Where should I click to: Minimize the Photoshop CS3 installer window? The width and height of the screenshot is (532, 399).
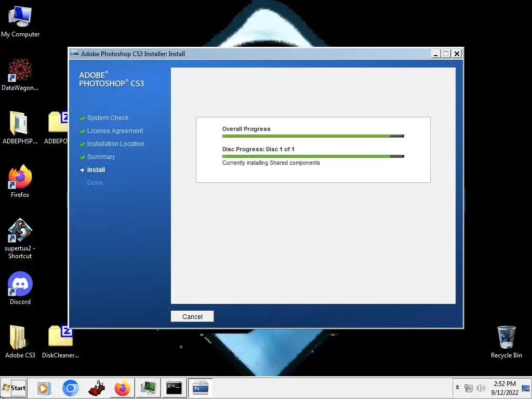(436, 54)
